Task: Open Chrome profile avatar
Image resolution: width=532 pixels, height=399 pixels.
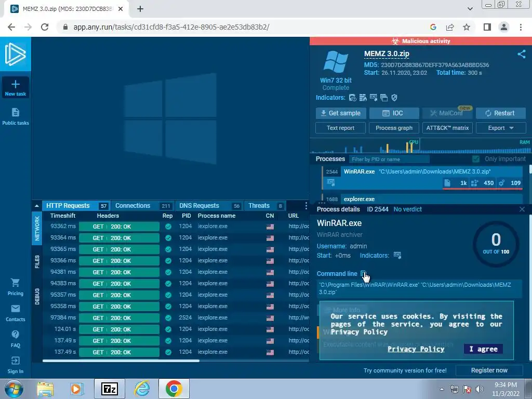Action: tap(504, 27)
